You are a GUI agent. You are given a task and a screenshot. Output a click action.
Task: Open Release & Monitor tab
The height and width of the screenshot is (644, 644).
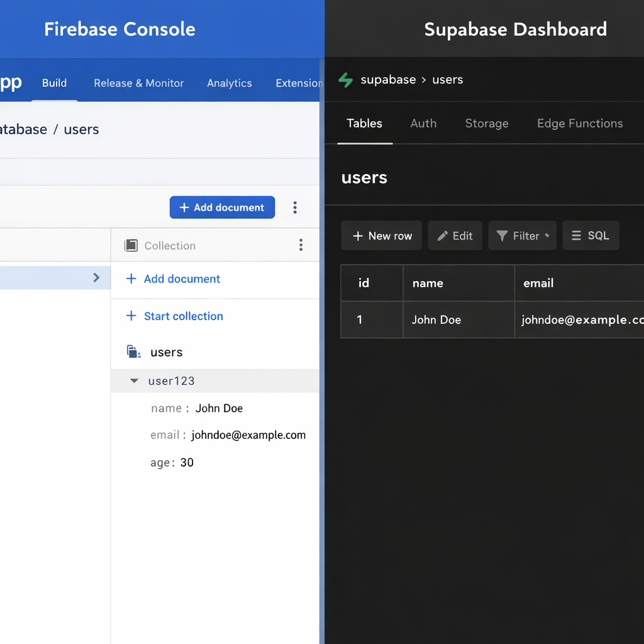pos(138,83)
